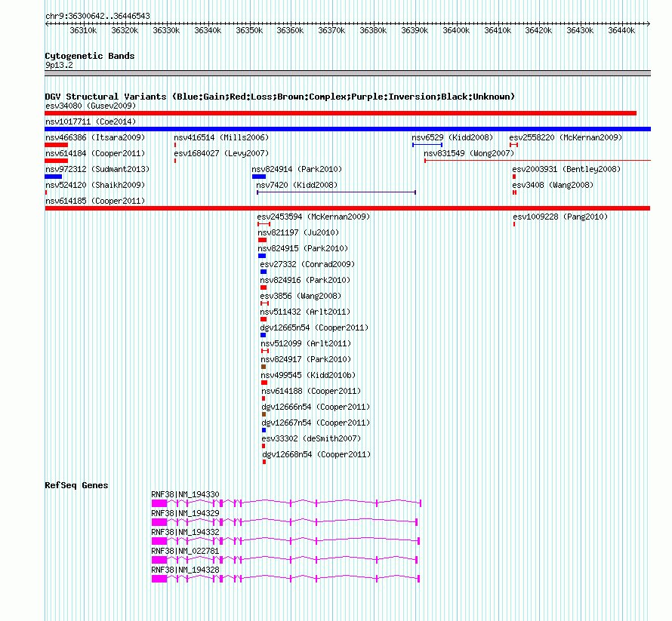This screenshot has height=621, width=672.
Task: Click nsv511432 (Arlt2011) label
Action: click(x=305, y=312)
